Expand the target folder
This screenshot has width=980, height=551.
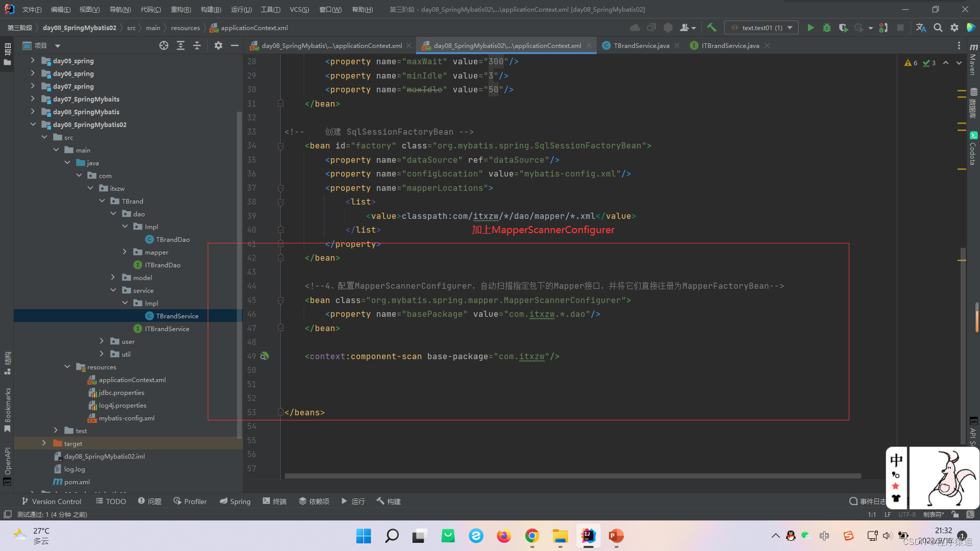pyautogui.click(x=44, y=443)
